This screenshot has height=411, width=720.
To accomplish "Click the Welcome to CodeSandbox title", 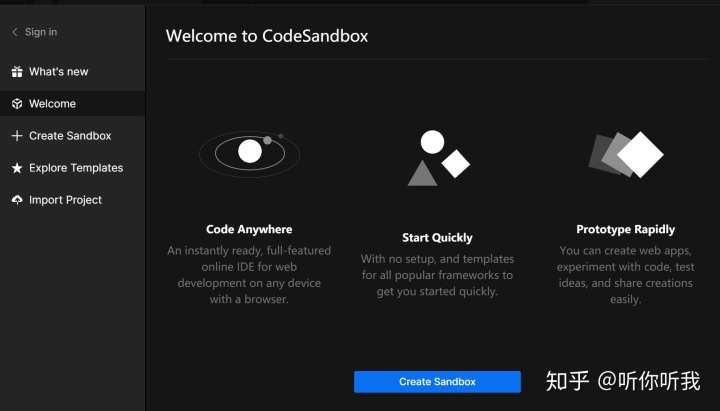I will pyautogui.click(x=267, y=36).
